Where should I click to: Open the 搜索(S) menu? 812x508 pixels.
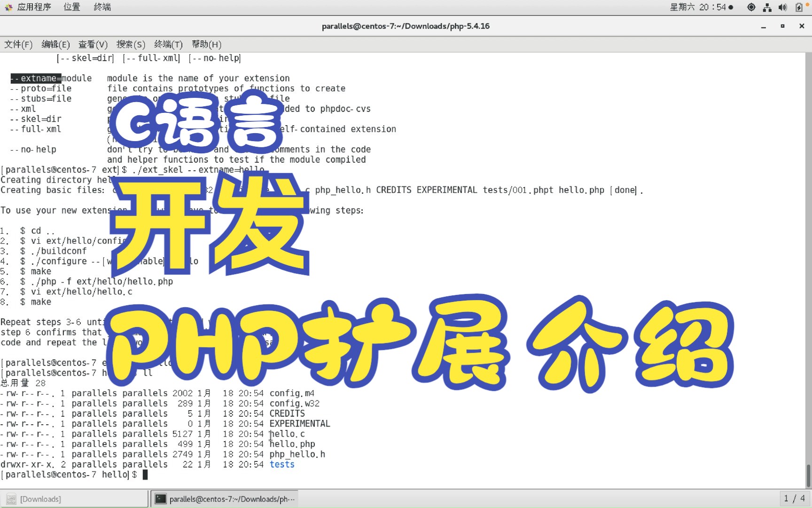coord(131,44)
